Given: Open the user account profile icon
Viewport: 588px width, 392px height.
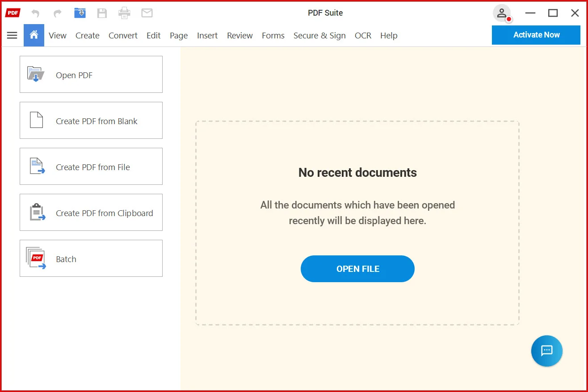Looking at the screenshot, I should (x=502, y=13).
